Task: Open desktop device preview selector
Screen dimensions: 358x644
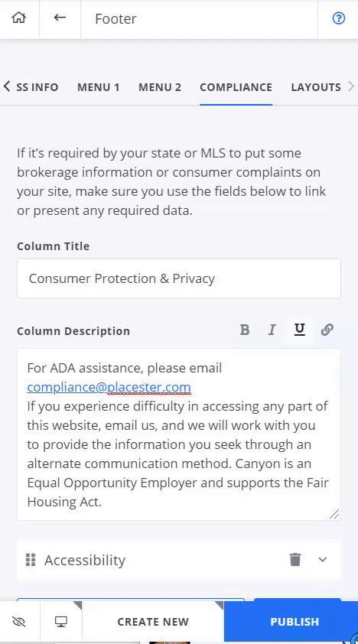Action: coord(61,622)
